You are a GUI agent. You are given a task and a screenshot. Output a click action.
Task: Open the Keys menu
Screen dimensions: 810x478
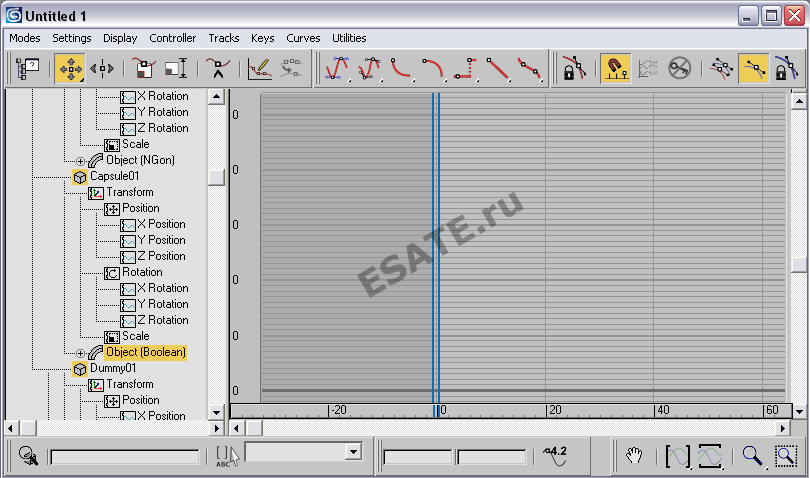point(262,38)
